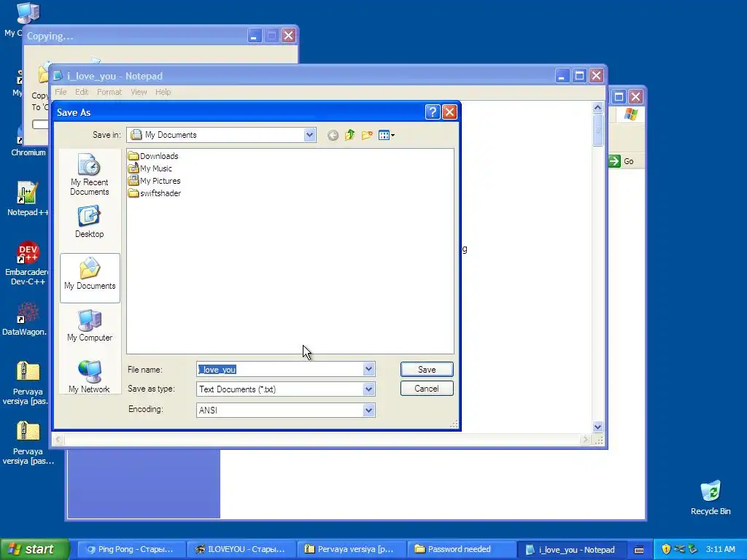The height and width of the screenshot is (560, 747).
Task: Click the on-screen keyboard icon in taskbar
Action: click(x=639, y=550)
